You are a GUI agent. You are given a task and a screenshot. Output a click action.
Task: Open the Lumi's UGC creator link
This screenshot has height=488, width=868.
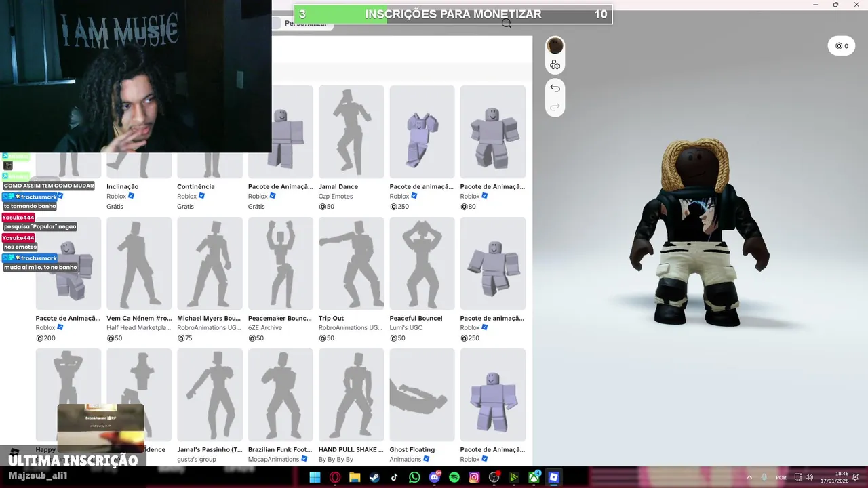pos(406,328)
